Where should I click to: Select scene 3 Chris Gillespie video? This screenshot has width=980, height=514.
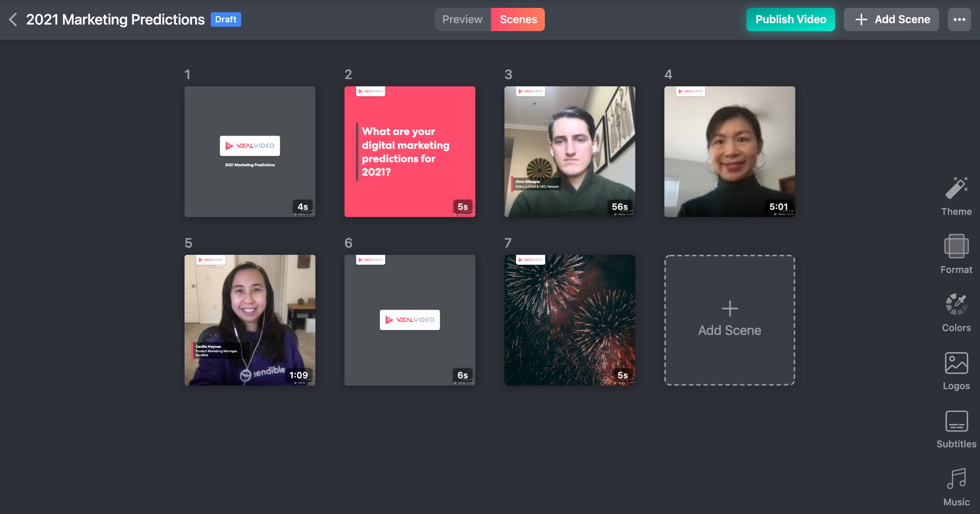[569, 152]
